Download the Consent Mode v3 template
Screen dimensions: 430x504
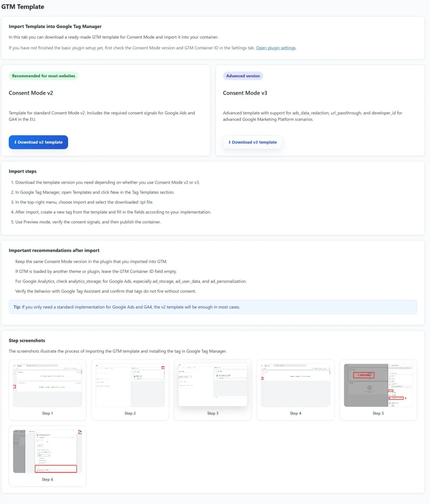[253, 142]
